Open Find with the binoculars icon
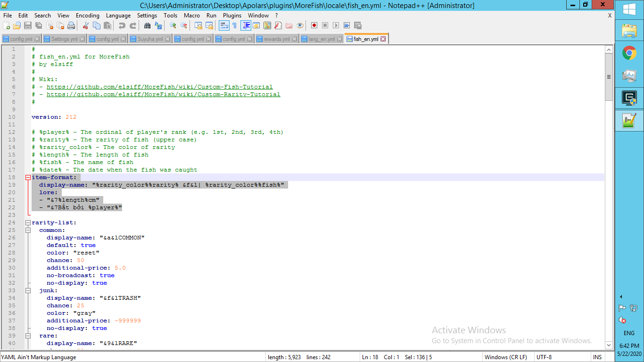The width and height of the screenshot is (644, 362). tap(147, 25)
